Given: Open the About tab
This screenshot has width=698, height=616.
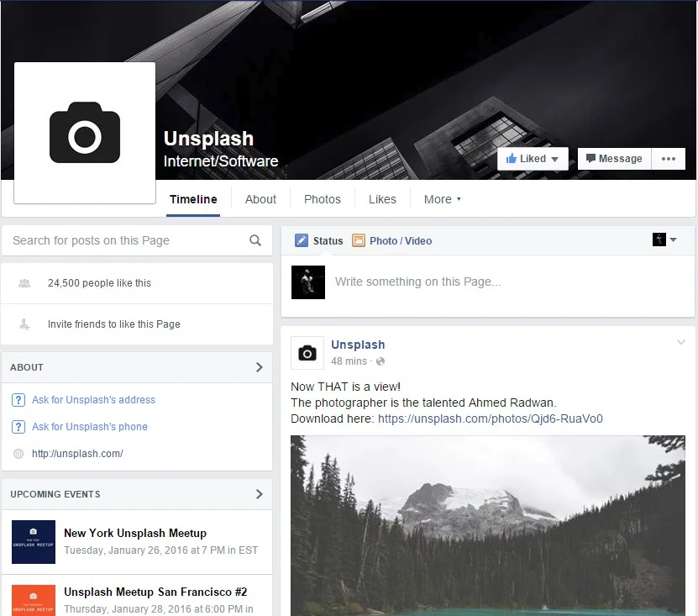Looking at the screenshot, I should 260,199.
